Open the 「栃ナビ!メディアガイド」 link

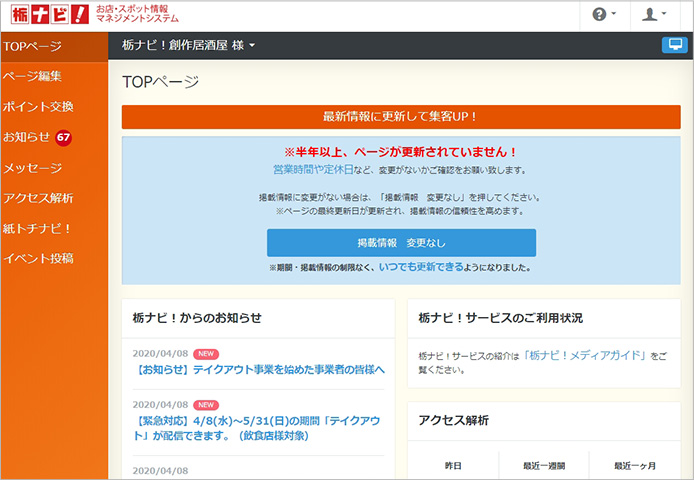585,356
